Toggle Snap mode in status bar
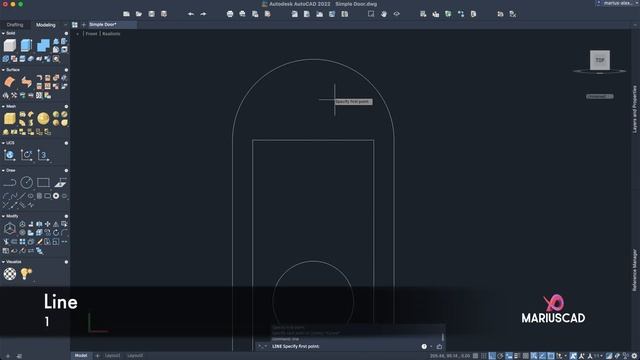Viewport: 640px width, 360px height. [484, 356]
